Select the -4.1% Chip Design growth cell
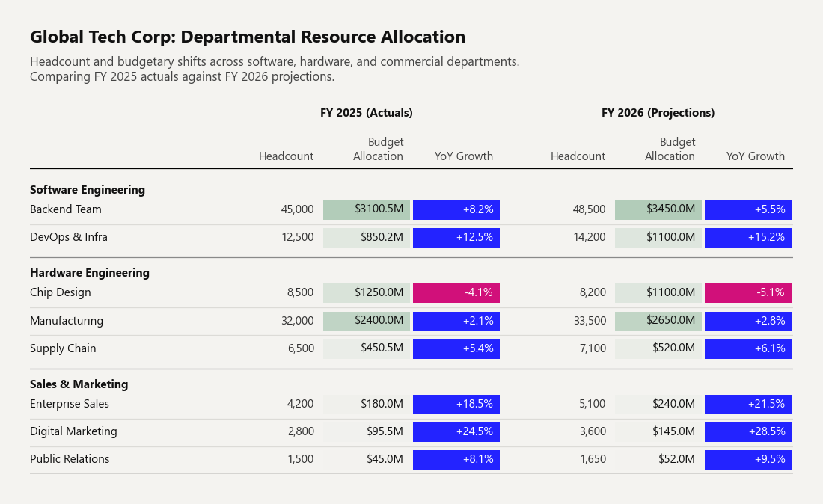The image size is (823, 504). click(456, 292)
